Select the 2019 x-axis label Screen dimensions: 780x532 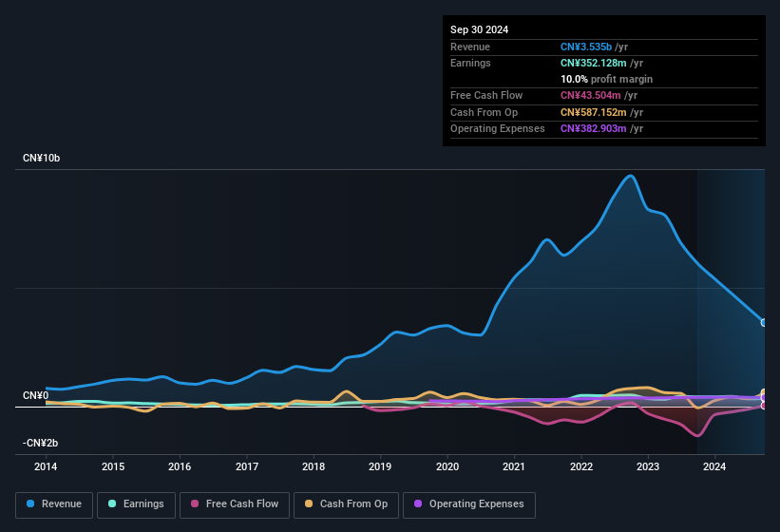point(380,466)
